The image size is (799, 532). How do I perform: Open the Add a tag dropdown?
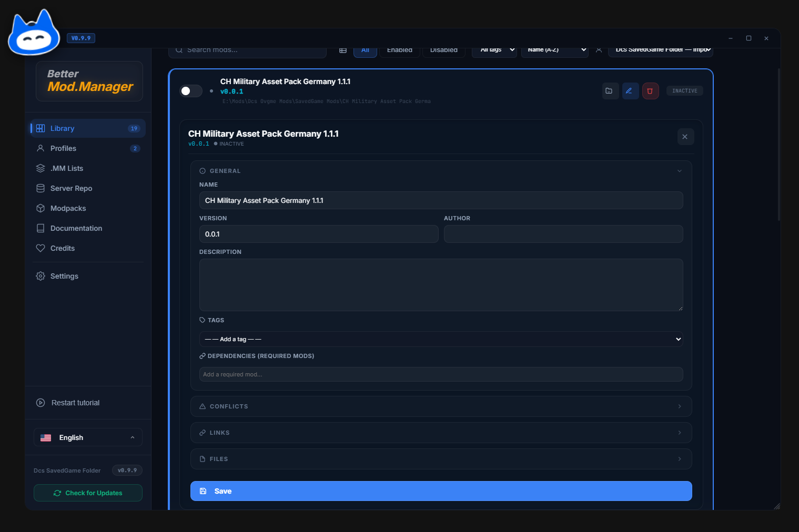(441, 339)
